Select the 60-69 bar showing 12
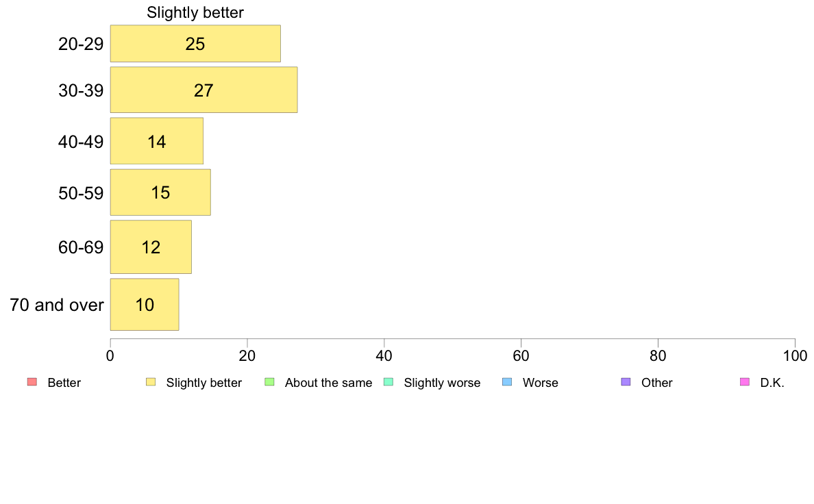The height and width of the screenshot is (504, 814). click(151, 247)
